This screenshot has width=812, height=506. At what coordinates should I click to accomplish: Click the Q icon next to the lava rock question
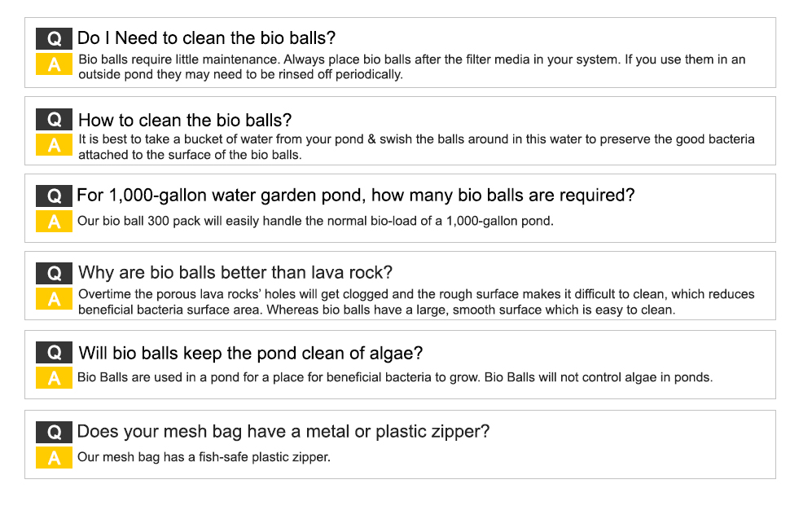click(54, 273)
